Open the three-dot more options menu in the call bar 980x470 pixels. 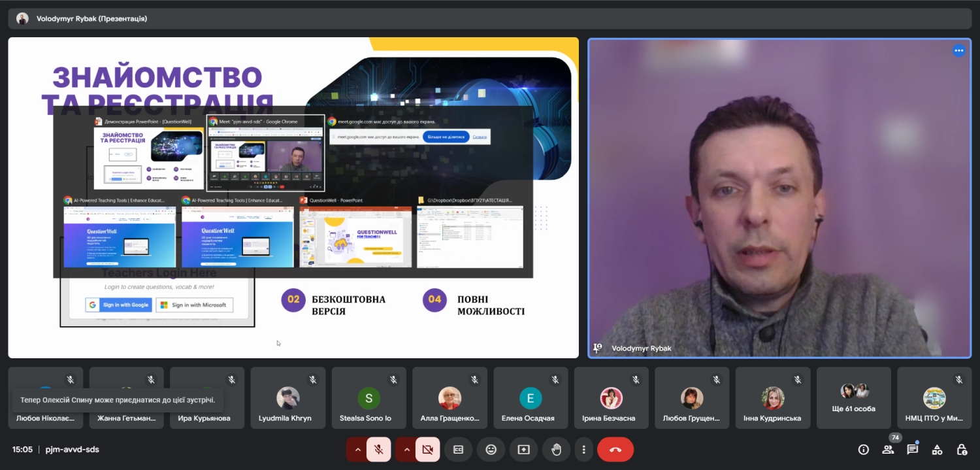[x=583, y=449]
